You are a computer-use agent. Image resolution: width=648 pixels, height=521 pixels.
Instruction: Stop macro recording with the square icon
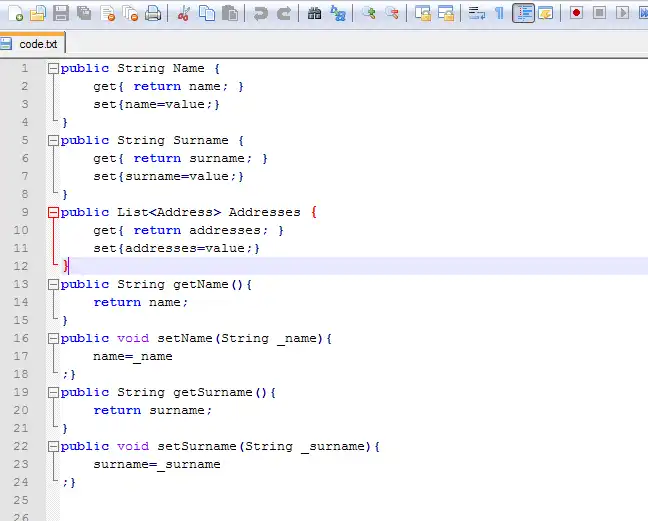(x=599, y=13)
